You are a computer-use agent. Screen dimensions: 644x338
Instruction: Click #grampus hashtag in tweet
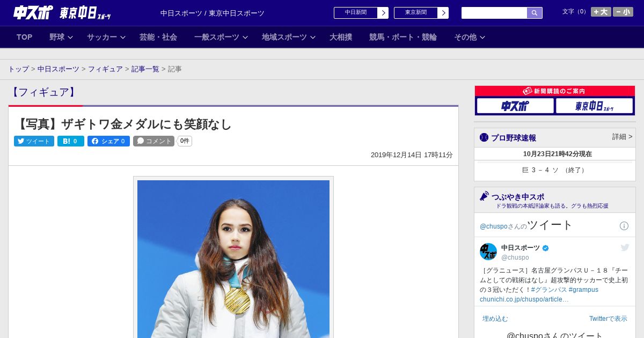coord(583,290)
